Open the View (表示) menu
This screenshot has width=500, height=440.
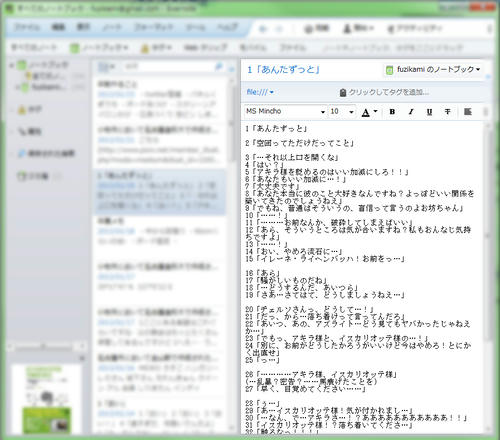coord(83,27)
